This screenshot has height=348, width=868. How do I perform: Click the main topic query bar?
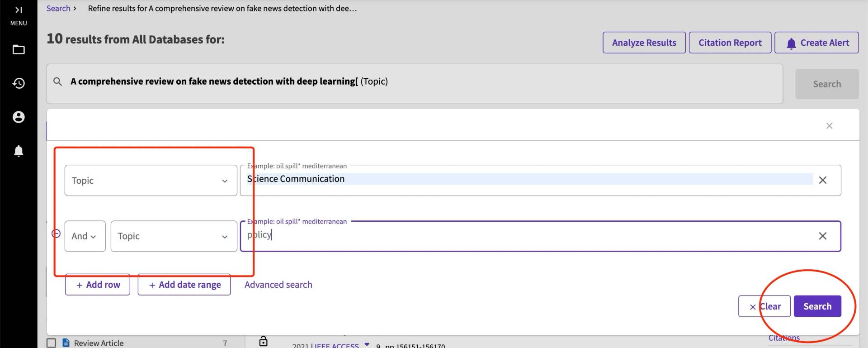tap(415, 84)
